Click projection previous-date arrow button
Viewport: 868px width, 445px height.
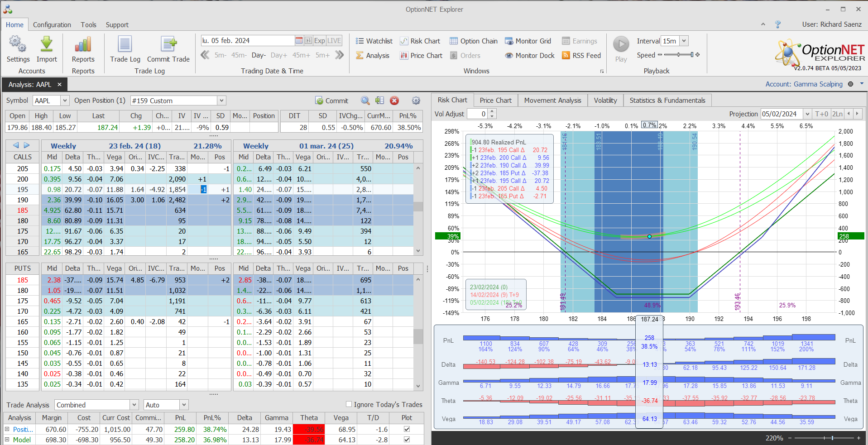849,114
